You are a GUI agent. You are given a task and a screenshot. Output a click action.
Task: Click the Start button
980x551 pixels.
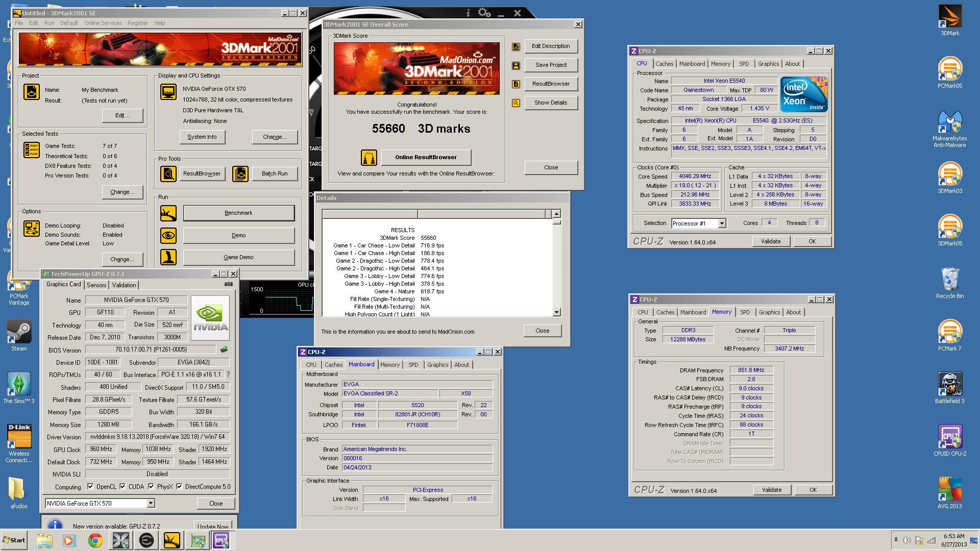tap(14, 540)
